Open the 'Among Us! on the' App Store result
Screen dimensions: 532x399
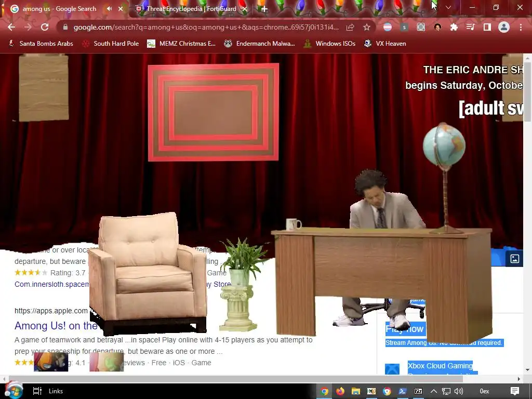point(56,326)
